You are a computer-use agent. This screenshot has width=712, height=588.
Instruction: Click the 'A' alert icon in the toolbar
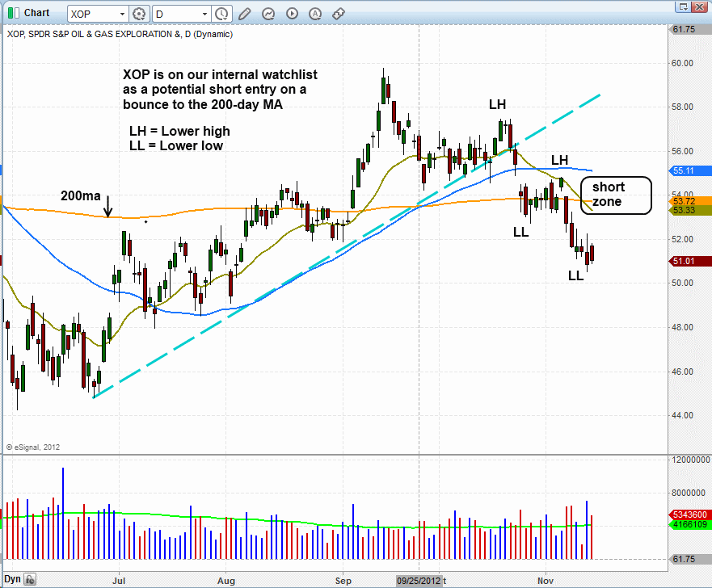click(314, 14)
